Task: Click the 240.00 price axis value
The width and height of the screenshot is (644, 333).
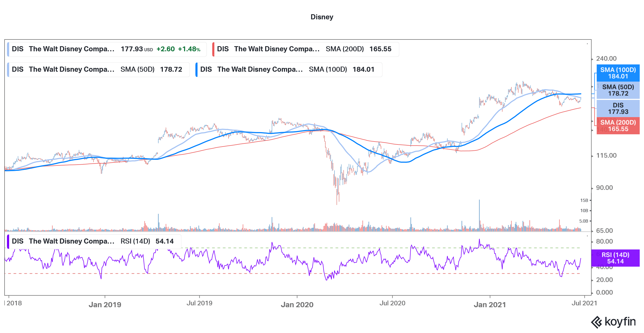Action: (x=606, y=59)
